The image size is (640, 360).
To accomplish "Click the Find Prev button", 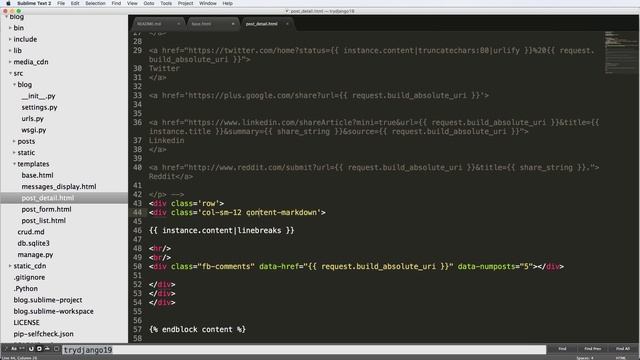I will pyautogui.click(x=592, y=349).
